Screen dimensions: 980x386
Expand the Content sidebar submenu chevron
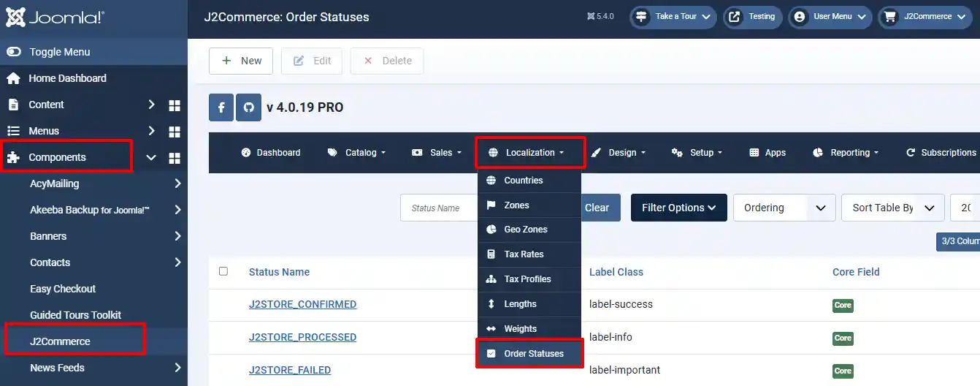click(x=151, y=105)
